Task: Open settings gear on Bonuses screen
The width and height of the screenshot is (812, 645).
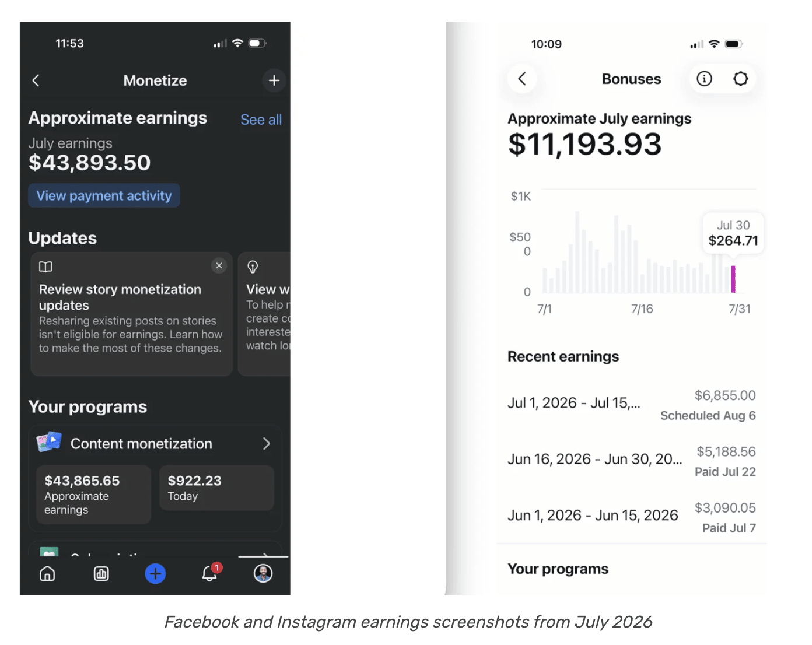Action: click(x=740, y=79)
